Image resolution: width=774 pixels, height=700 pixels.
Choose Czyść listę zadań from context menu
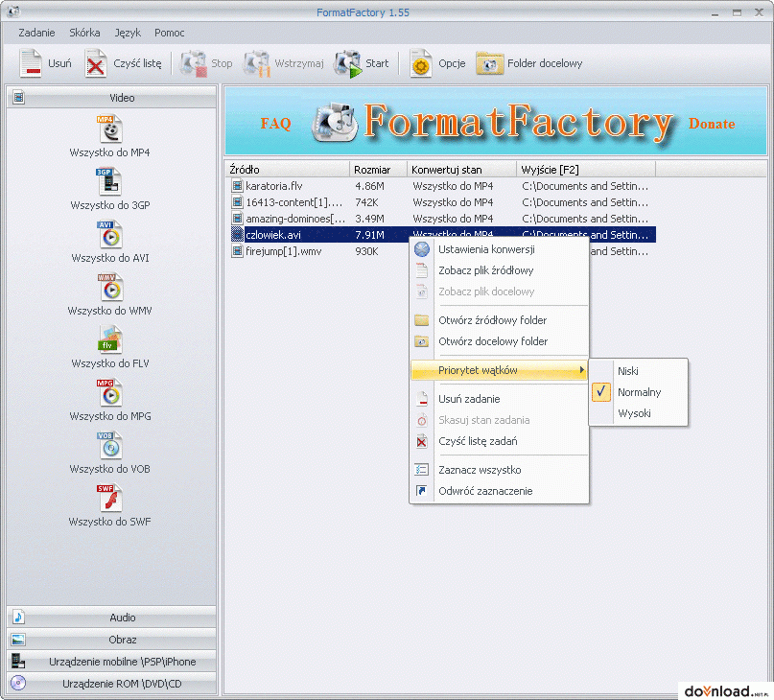(x=499, y=441)
